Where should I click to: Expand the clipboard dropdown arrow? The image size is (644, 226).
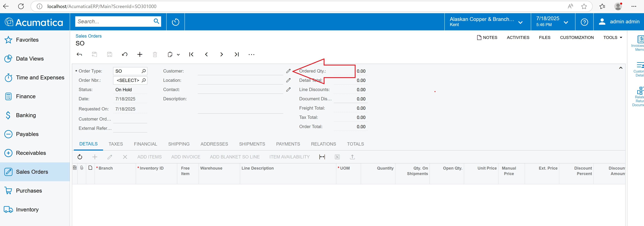point(178,55)
